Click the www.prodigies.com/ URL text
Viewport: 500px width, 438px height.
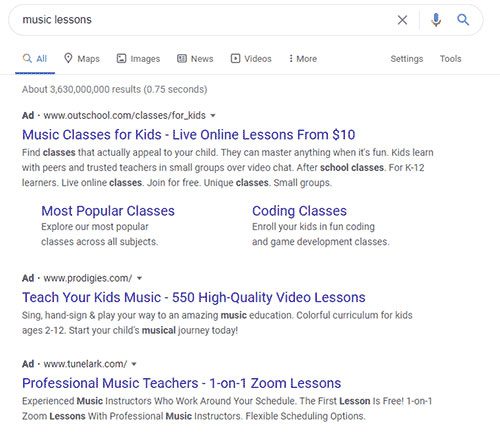point(88,278)
